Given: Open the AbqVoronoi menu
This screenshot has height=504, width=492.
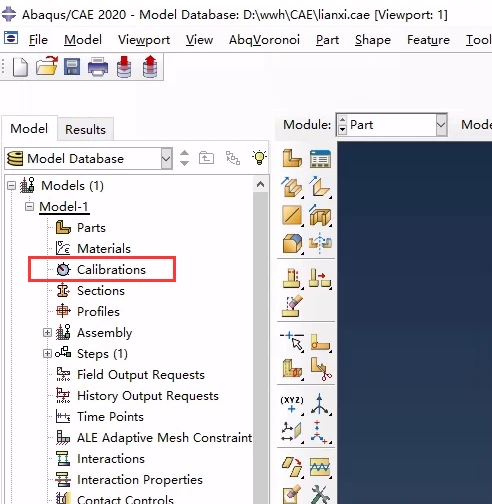Looking at the screenshot, I should pyautogui.click(x=264, y=40).
